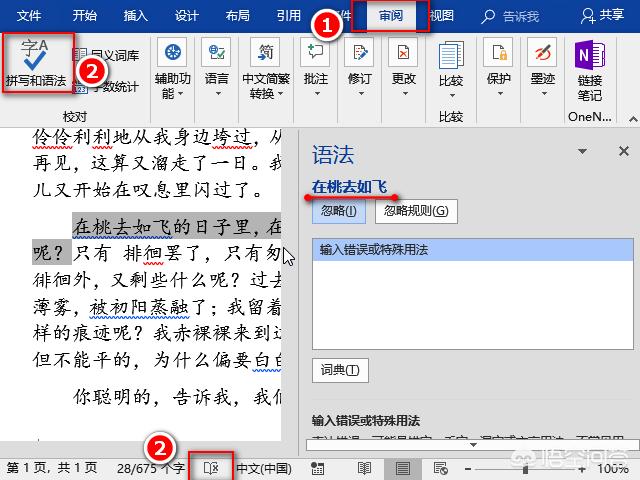Switch to the Insert (插入) tab
This screenshot has width=640, height=480.
136,16
